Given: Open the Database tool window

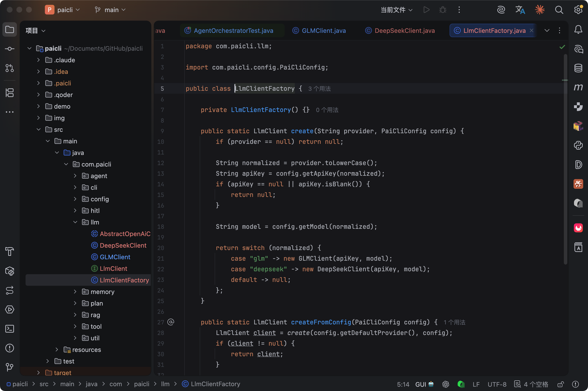Looking at the screenshot, I should click(578, 68).
